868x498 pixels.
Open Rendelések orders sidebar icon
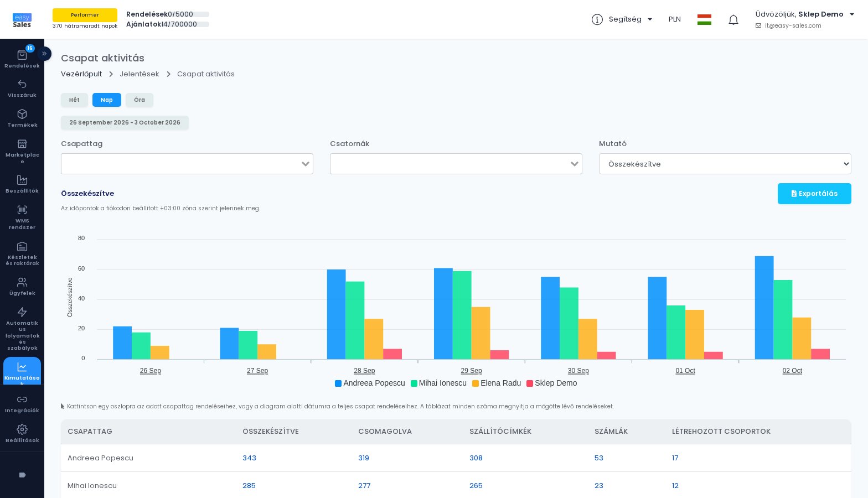22,55
